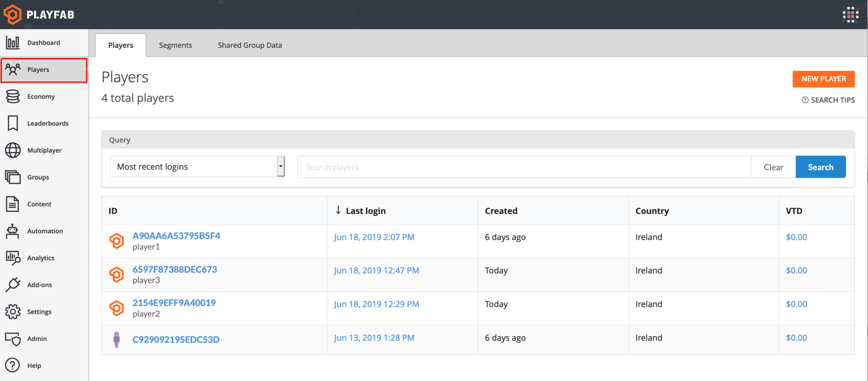
Task: Click the Last login sort arrow
Action: 338,210
